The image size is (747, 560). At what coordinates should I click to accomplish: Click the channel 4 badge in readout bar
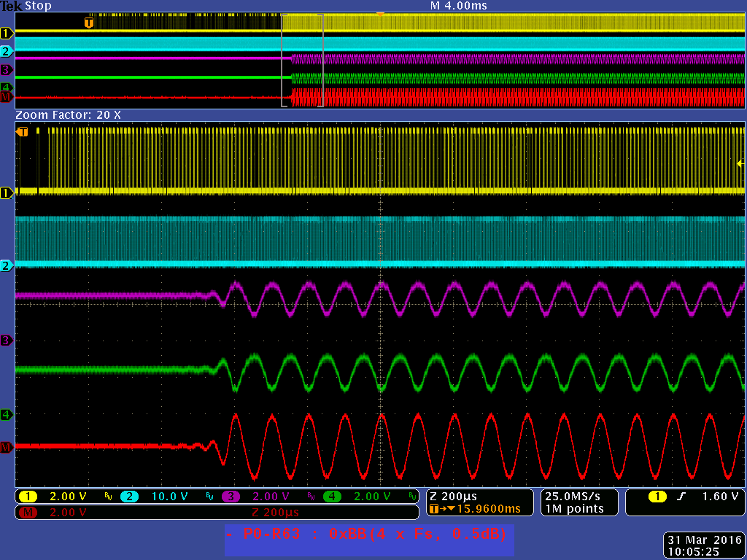[332, 497]
